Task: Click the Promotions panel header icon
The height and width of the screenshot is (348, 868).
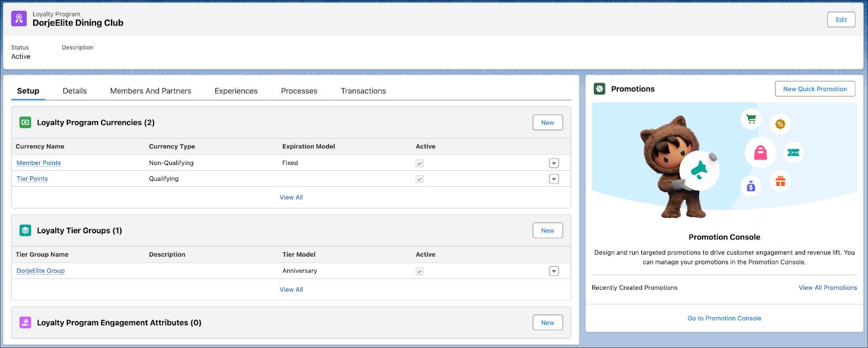Action: click(599, 89)
